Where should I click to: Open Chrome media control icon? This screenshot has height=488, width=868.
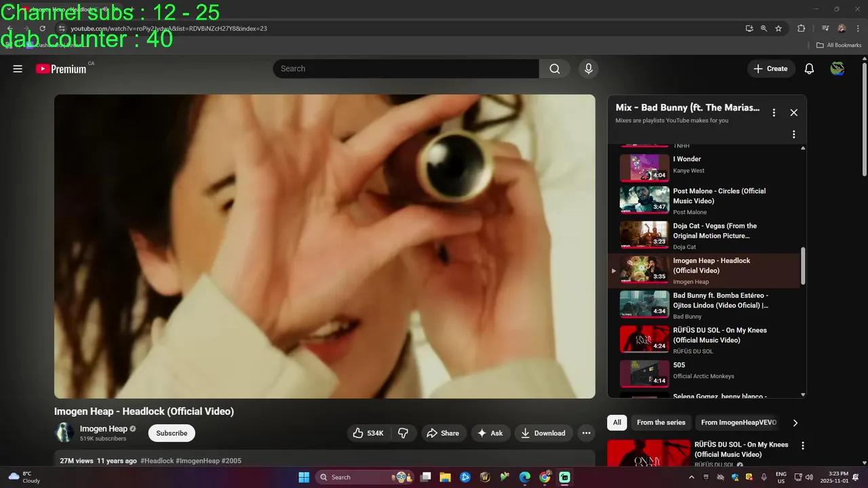click(825, 28)
